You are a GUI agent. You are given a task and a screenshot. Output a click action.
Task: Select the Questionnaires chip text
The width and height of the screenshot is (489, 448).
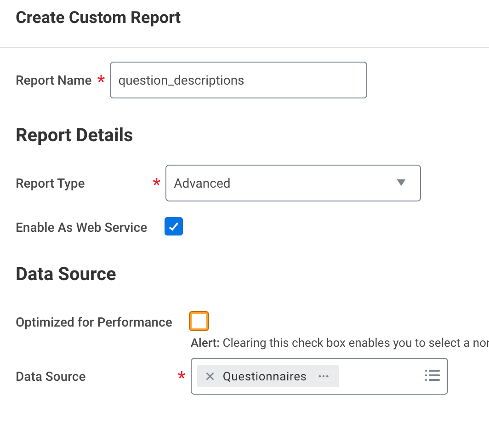tap(264, 376)
